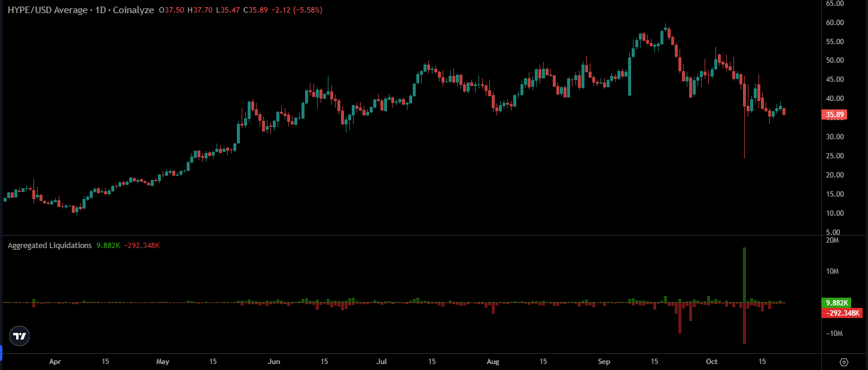
Task: Click the 60.00 price axis label
Action: pyautogui.click(x=834, y=23)
